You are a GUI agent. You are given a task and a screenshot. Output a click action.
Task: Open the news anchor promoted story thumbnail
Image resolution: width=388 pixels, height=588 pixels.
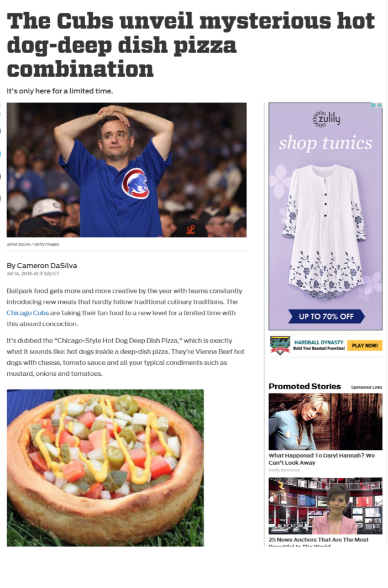click(326, 506)
